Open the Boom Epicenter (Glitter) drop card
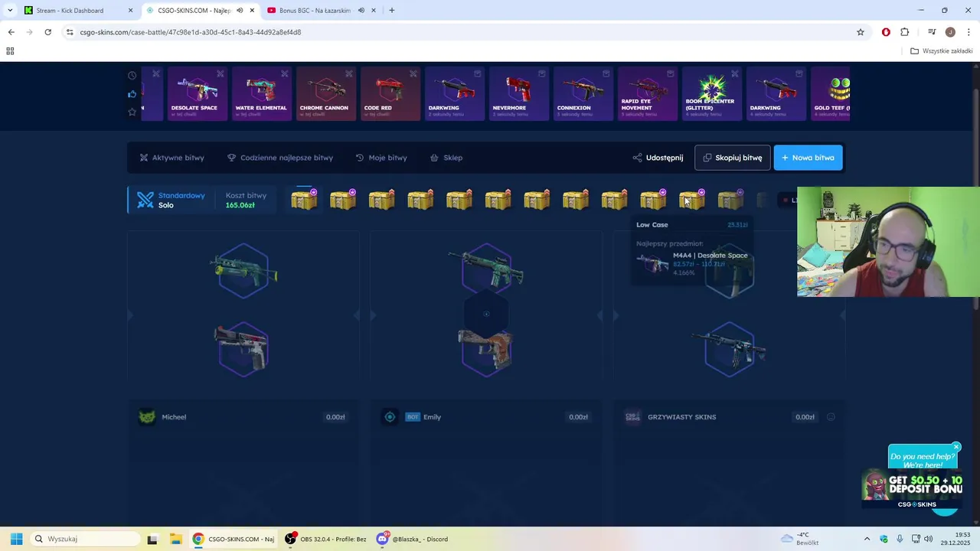Viewport: 980px width, 551px height. tap(712, 94)
